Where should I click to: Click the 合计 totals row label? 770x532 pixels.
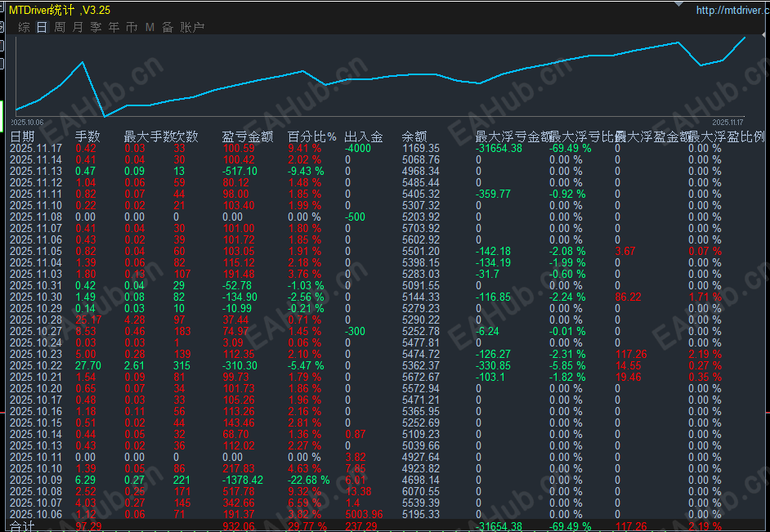click(22, 526)
